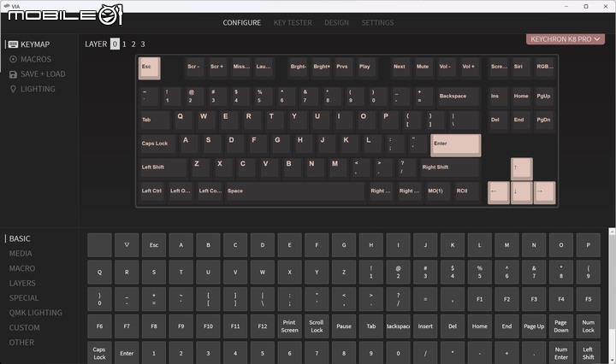Select the left arrow key on layout
Screen dimensions: 616x364
499,192
